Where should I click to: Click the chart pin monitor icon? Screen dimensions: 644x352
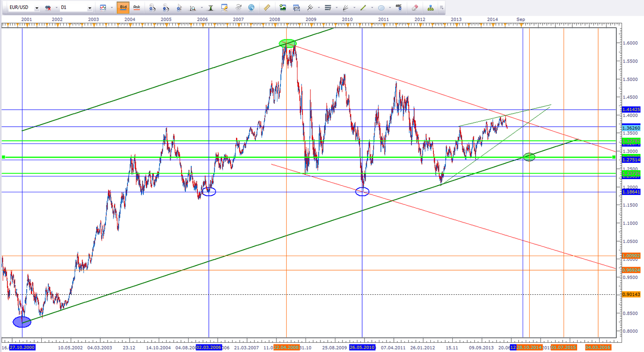click(225, 8)
